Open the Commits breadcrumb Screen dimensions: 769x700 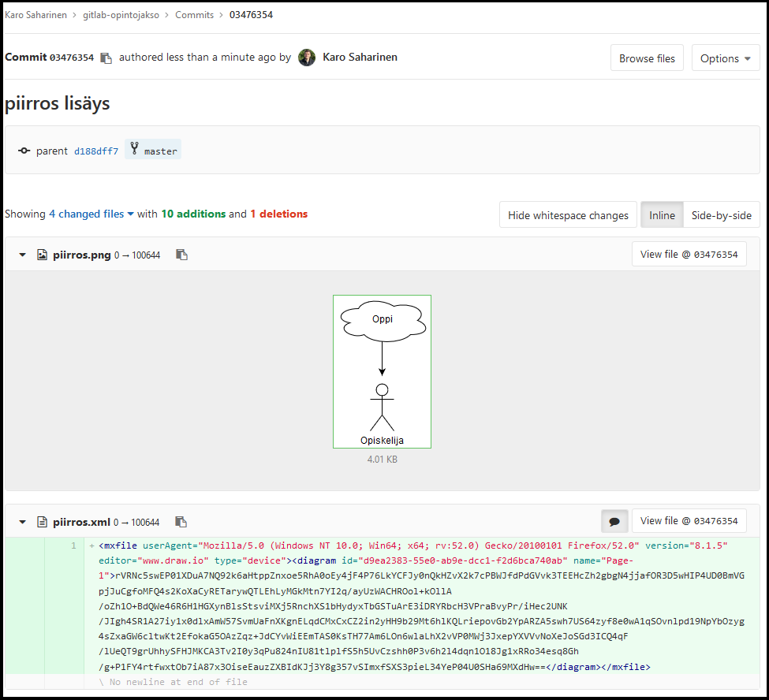(194, 14)
